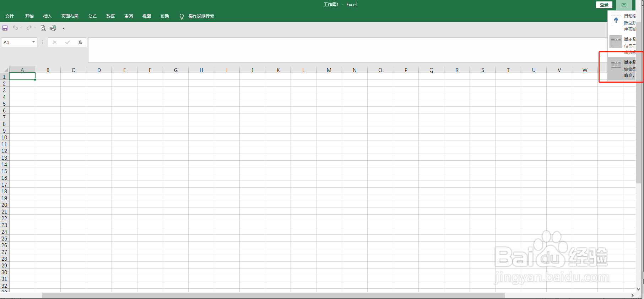Screen dimensions: 644x299
Task: Open the Name Box dropdown arrow
Action: click(x=33, y=42)
